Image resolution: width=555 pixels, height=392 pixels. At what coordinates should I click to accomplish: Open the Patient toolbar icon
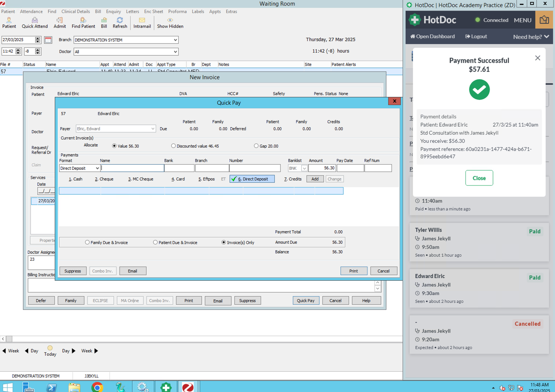tap(9, 22)
